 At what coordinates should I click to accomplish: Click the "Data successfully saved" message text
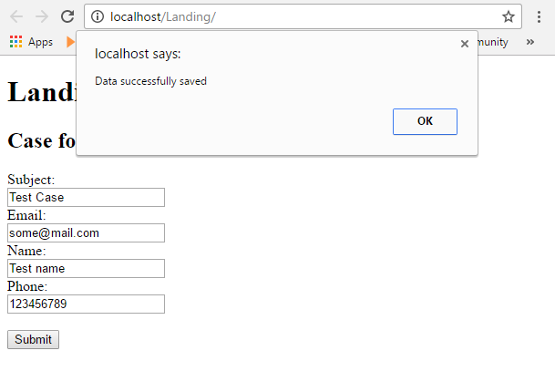(150, 81)
